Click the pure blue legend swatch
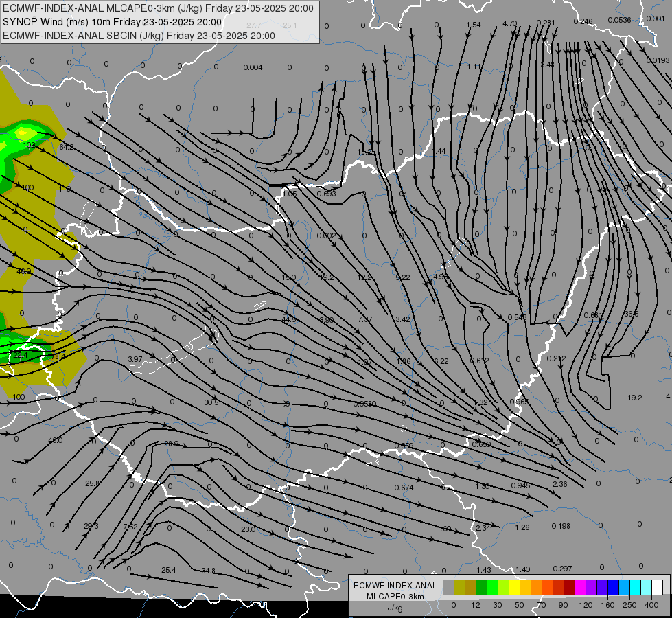Viewport: 672px width, 618px height. coord(613,588)
